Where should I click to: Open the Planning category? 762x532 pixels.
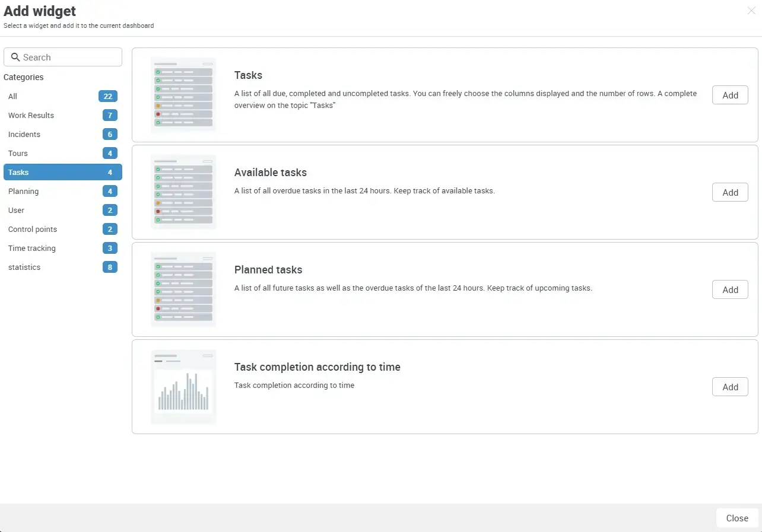click(x=23, y=191)
